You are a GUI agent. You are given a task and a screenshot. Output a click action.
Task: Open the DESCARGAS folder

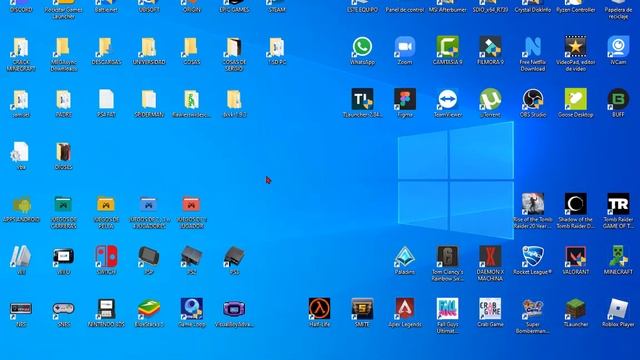tap(106, 47)
